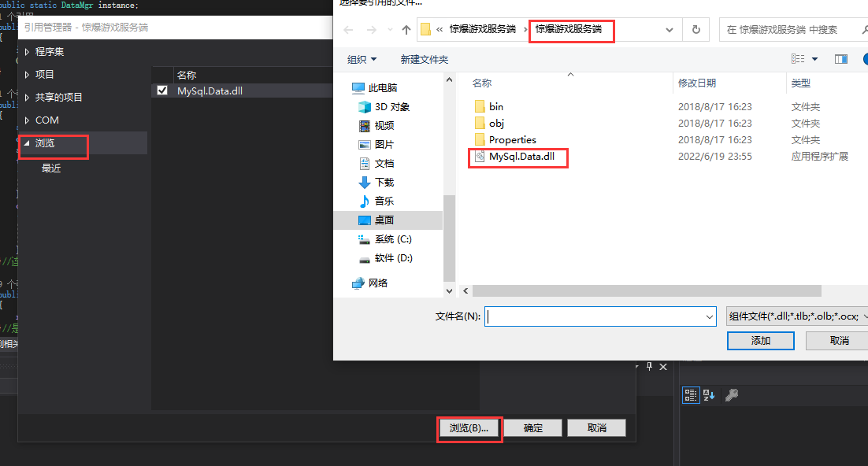Collapse 浏览 category in Reference Manager
The width and height of the screenshot is (868, 466).
[x=27, y=142]
